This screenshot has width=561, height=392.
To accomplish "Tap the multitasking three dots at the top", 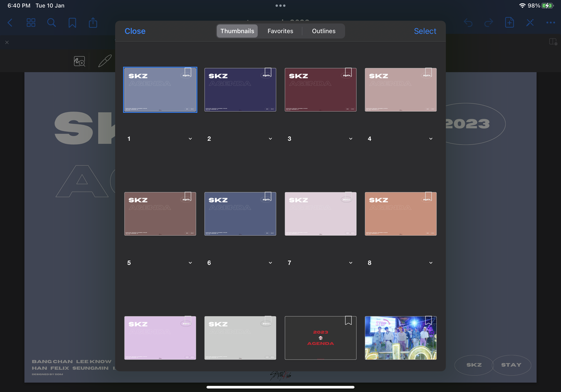I will [x=280, y=6].
